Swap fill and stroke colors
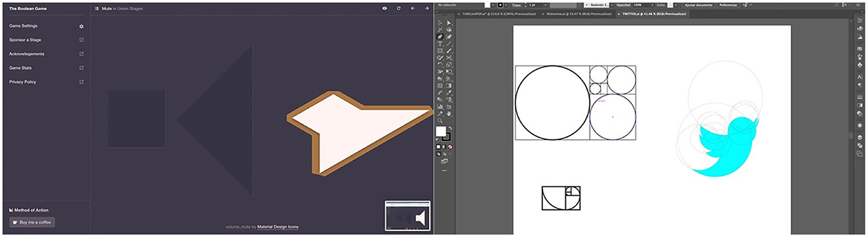The height and width of the screenshot is (237, 868). 450,128
